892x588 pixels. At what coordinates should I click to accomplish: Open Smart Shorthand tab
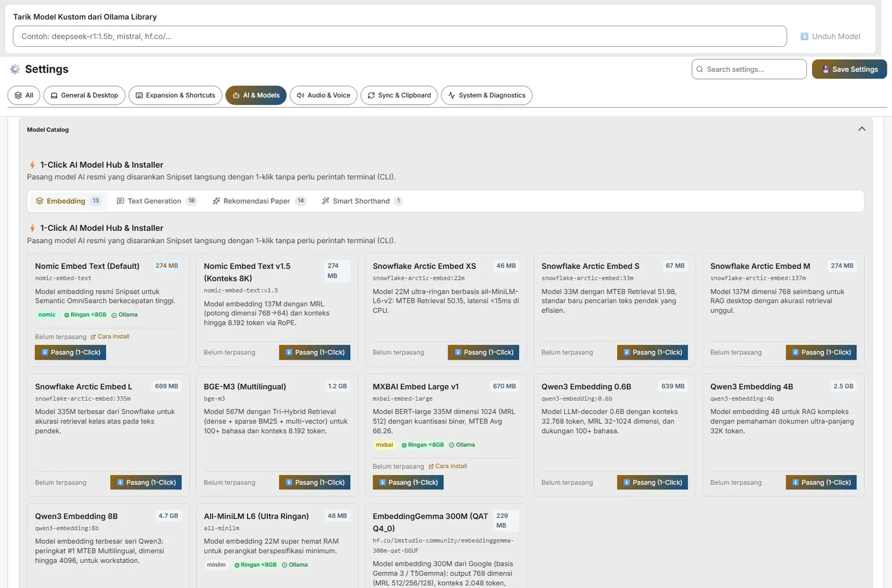(x=362, y=201)
